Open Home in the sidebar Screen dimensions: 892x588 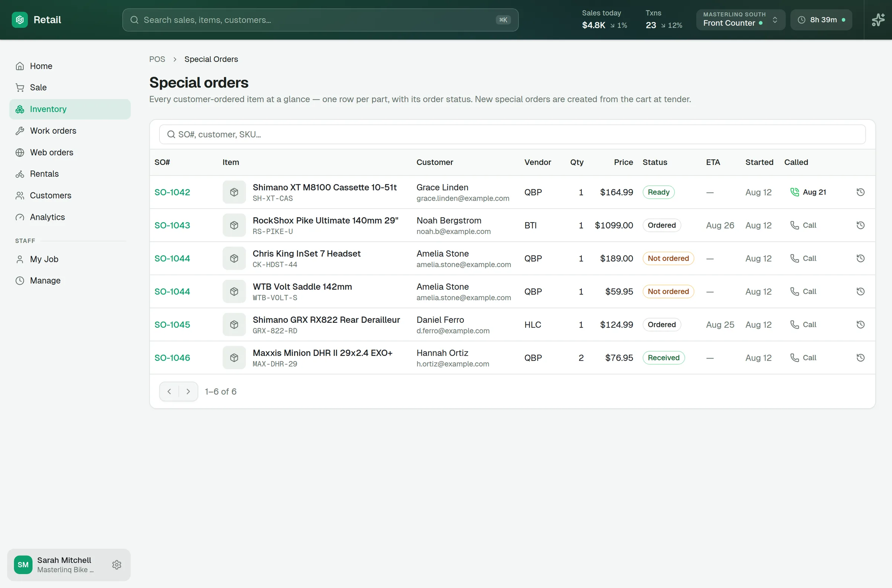(70, 66)
